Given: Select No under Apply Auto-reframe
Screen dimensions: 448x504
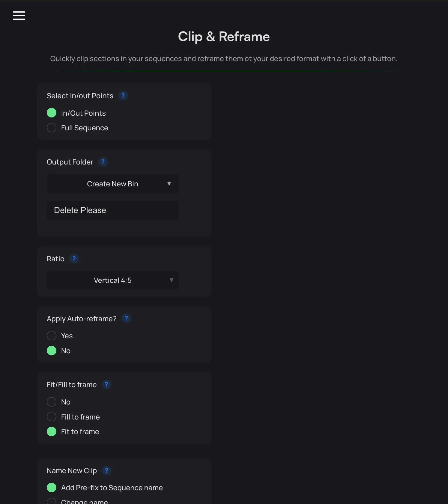Looking at the screenshot, I should [x=52, y=351].
